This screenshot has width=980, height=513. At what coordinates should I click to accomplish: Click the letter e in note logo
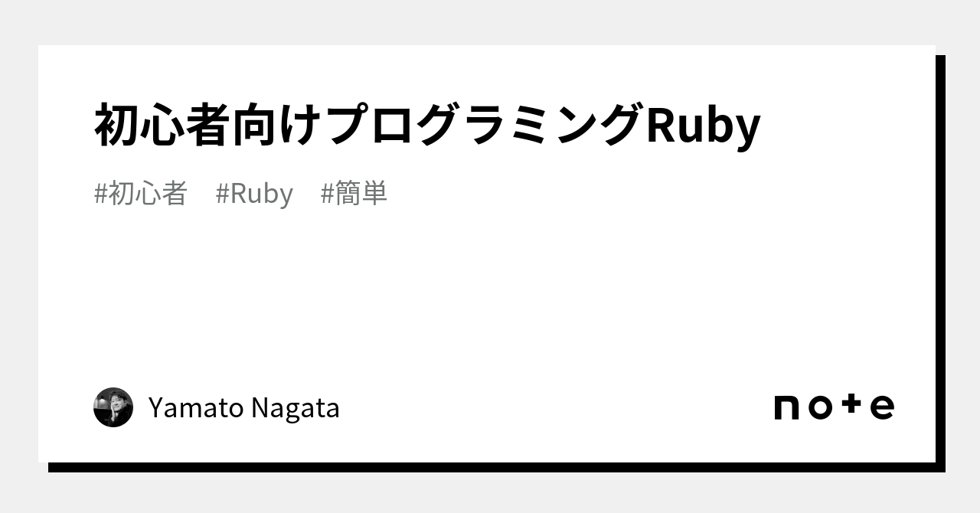pos(881,408)
